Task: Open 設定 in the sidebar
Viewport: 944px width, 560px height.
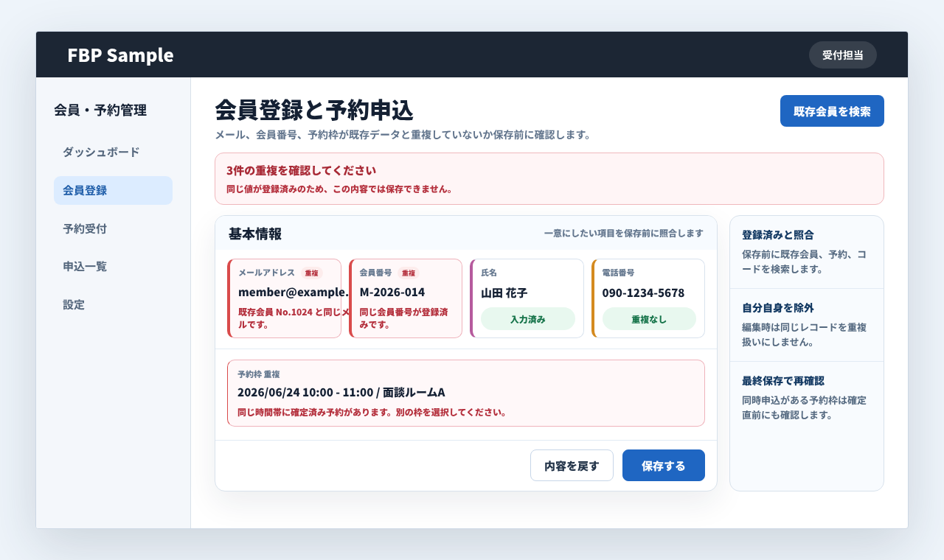Action: click(x=113, y=304)
